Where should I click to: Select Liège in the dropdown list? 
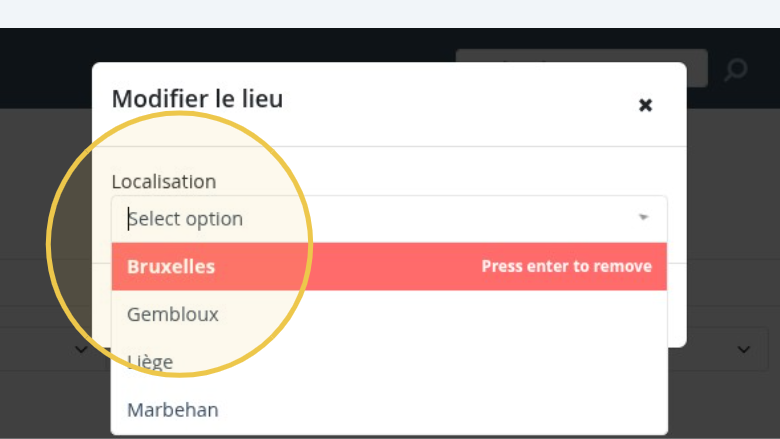click(x=150, y=362)
